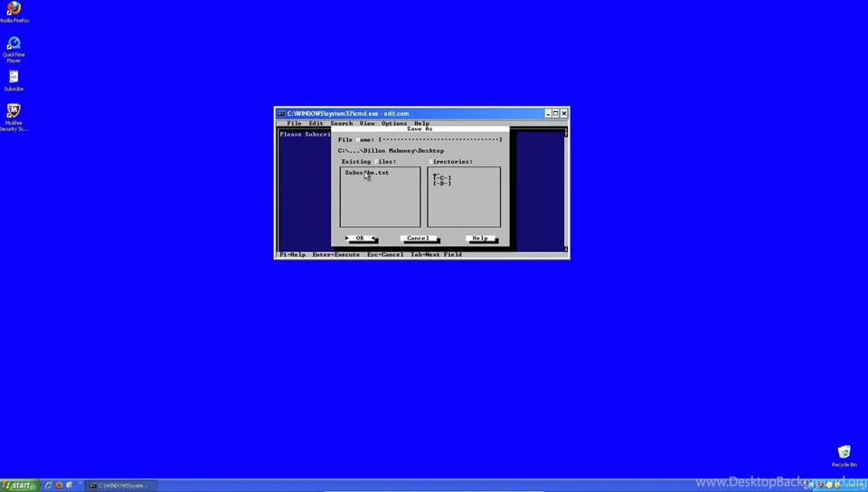Select the Mozilla Firefox desktop icon
Image resolution: width=868 pixels, height=492 pixels.
click(x=14, y=10)
